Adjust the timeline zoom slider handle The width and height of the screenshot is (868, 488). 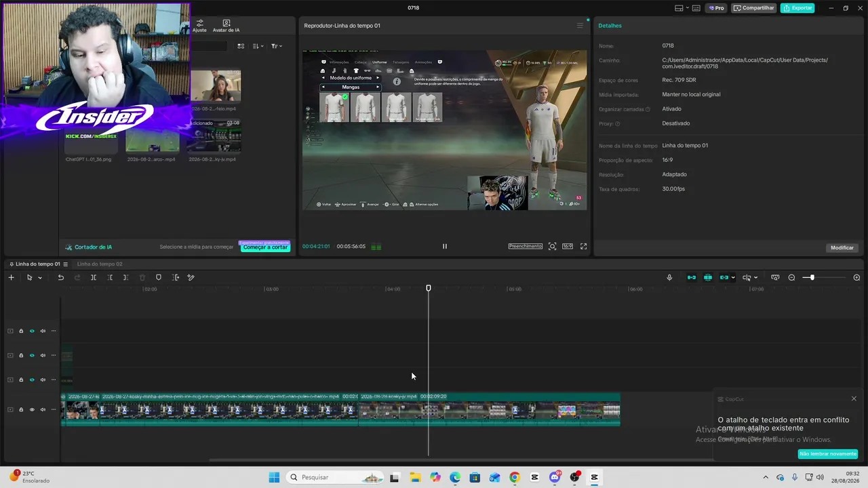point(812,277)
